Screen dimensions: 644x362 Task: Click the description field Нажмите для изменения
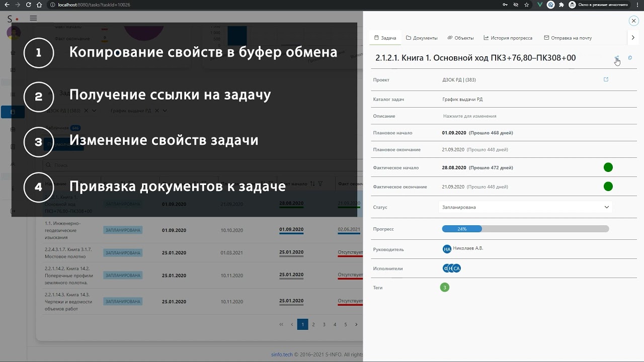tap(469, 116)
